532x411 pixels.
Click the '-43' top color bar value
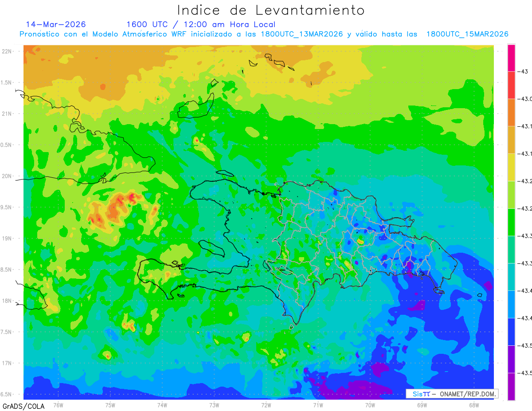coord(524,71)
